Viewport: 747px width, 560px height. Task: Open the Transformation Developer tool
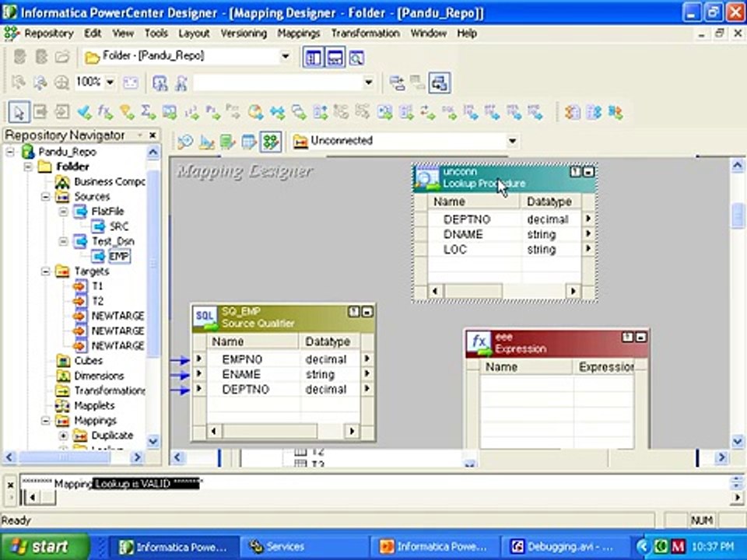point(228,142)
